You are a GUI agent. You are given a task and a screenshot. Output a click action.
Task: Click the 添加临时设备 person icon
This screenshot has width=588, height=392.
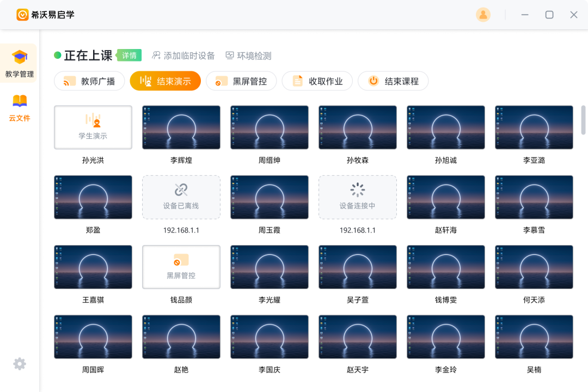[156, 56]
